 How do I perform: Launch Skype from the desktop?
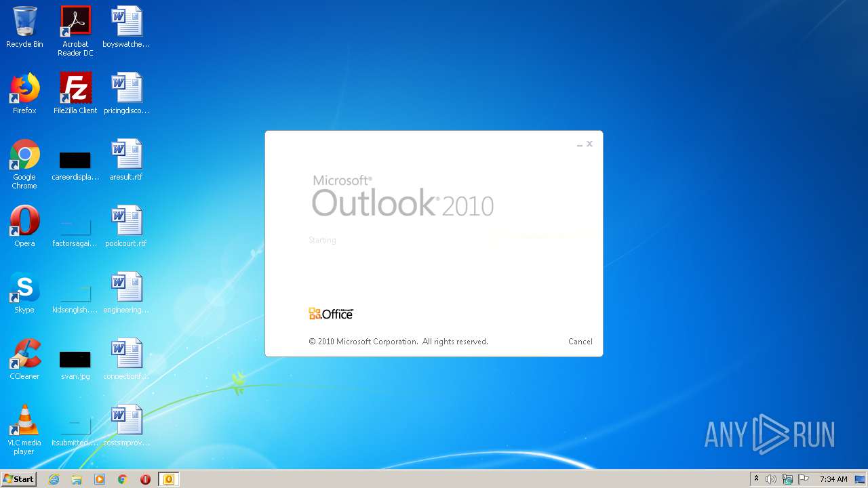point(24,293)
